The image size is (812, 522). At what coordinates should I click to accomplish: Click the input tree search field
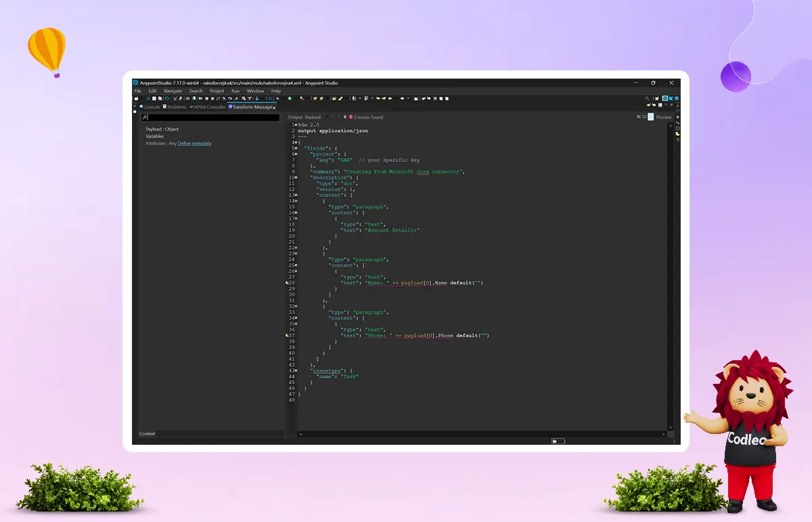[210, 118]
